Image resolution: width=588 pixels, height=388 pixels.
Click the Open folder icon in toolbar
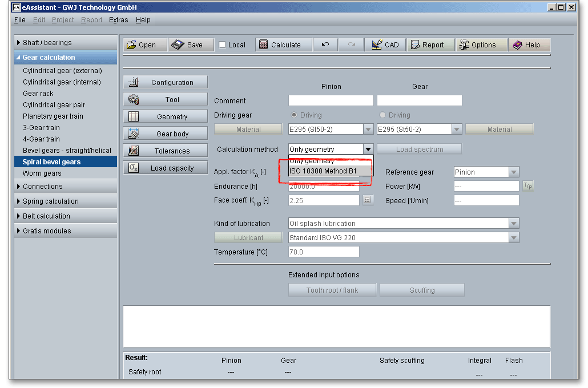[x=132, y=45]
